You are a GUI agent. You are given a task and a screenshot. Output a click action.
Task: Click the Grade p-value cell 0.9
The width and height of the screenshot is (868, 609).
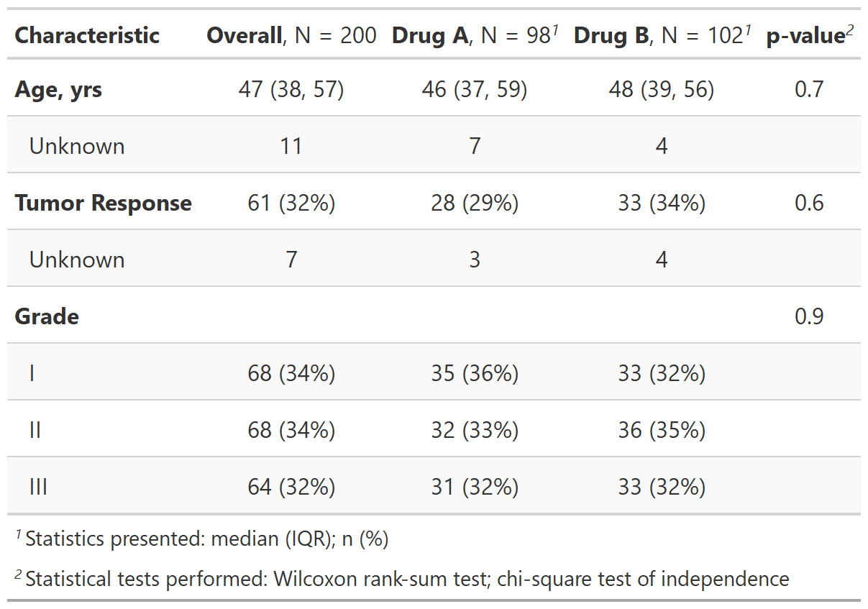pos(809,317)
